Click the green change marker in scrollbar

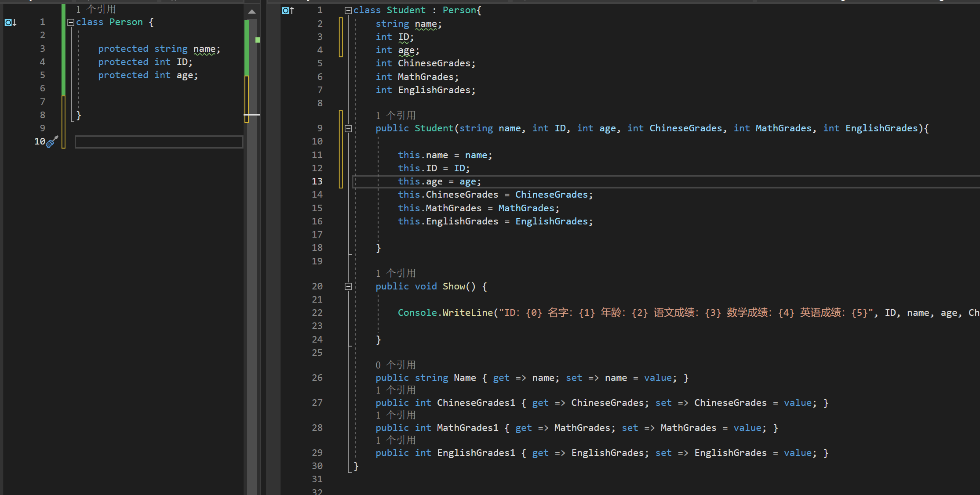258,40
